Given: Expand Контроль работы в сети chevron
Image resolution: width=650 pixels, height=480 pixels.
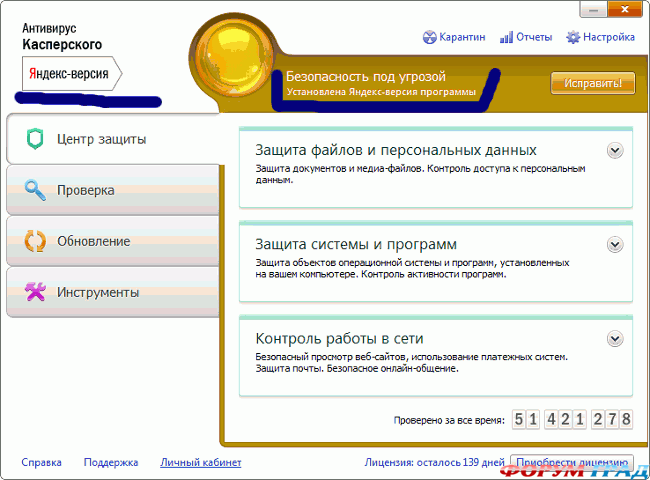Looking at the screenshot, I should coord(615,339).
